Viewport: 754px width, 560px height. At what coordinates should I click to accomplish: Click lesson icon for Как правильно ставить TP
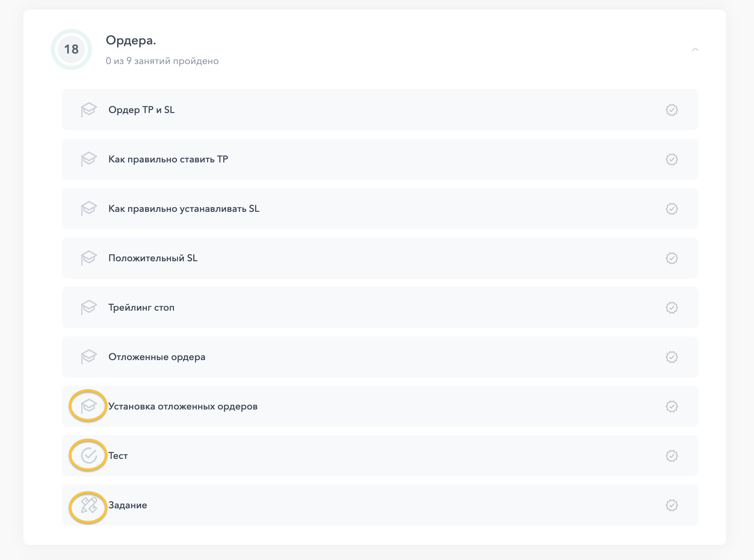point(89,159)
